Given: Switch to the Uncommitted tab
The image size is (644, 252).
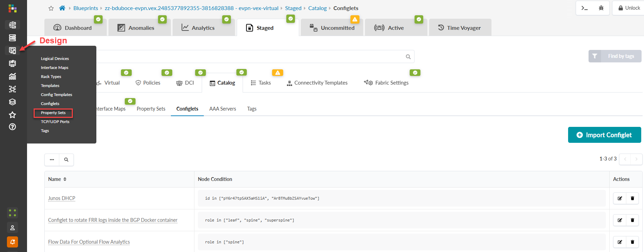Looking at the screenshot, I should click(x=332, y=28).
